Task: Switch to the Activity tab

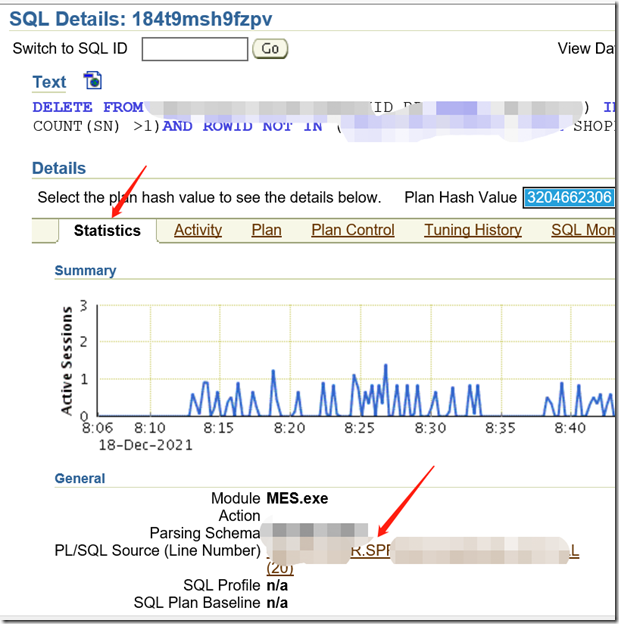Action: coord(198,230)
